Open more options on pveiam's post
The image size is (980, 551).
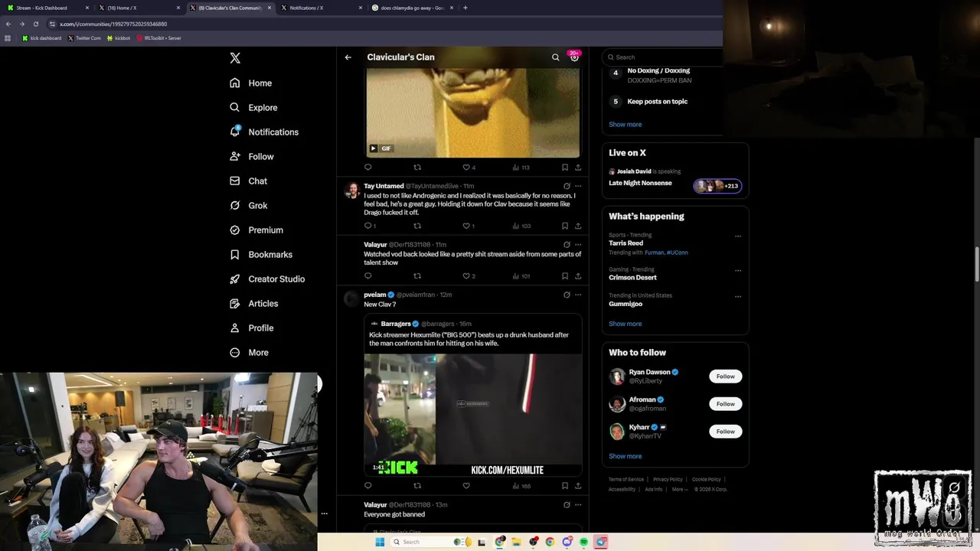578,295
